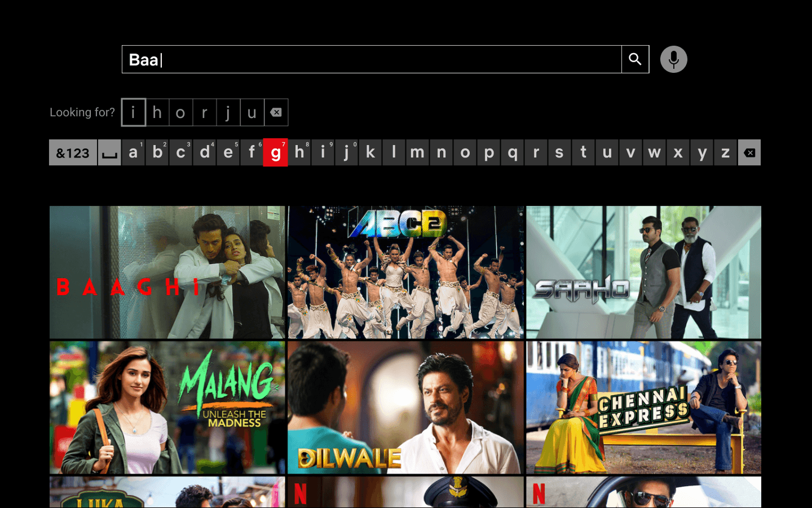Select key n on the keyboard

[x=442, y=152]
